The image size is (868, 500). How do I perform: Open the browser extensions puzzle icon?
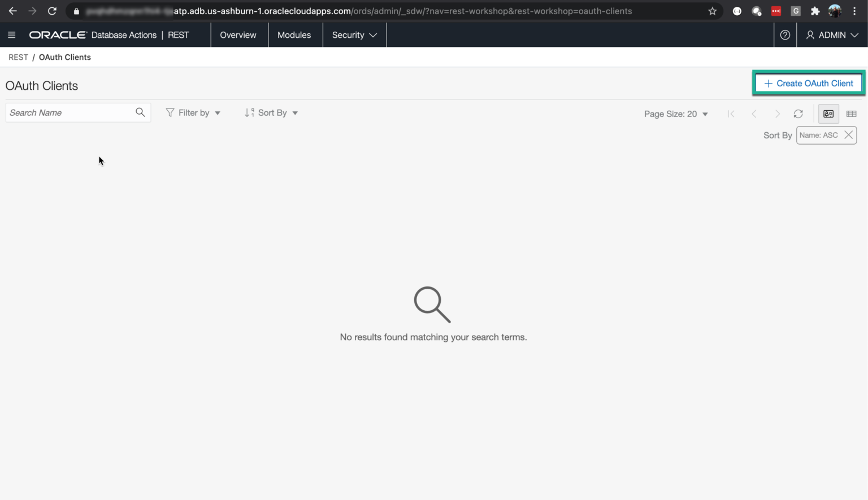click(x=815, y=11)
